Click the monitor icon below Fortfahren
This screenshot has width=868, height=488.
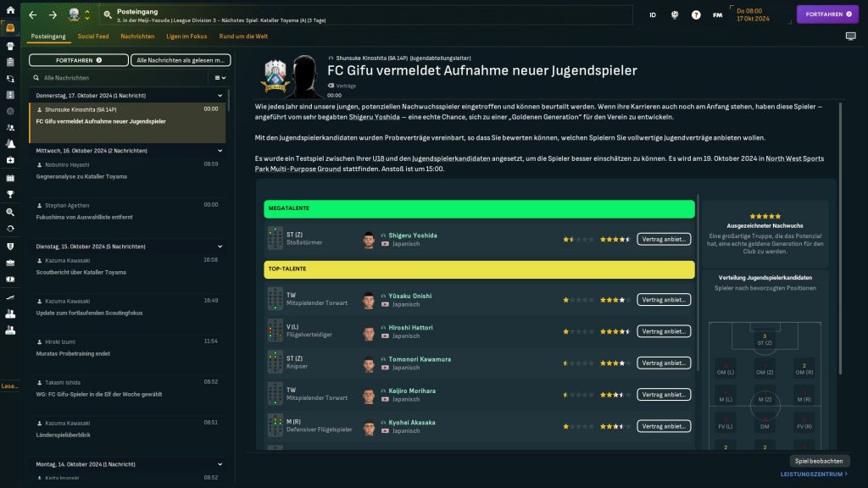pyautogui.click(x=850, y=36)
